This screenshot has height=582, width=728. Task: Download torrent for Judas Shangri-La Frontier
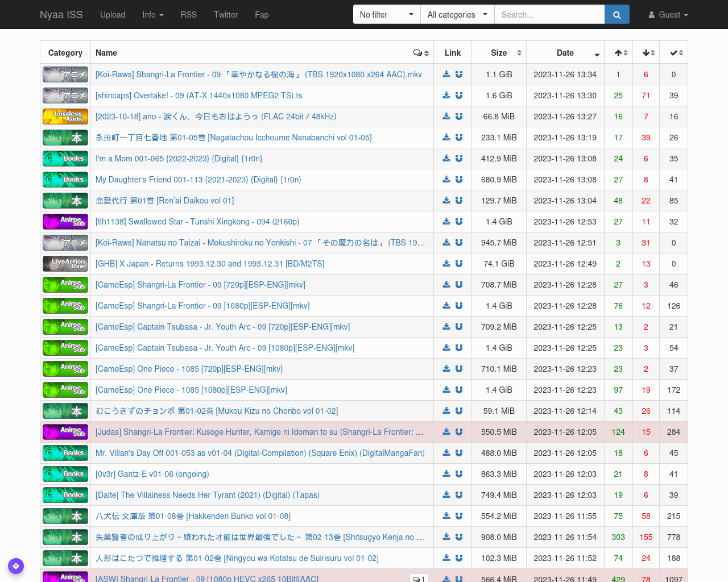coord(446,432)
